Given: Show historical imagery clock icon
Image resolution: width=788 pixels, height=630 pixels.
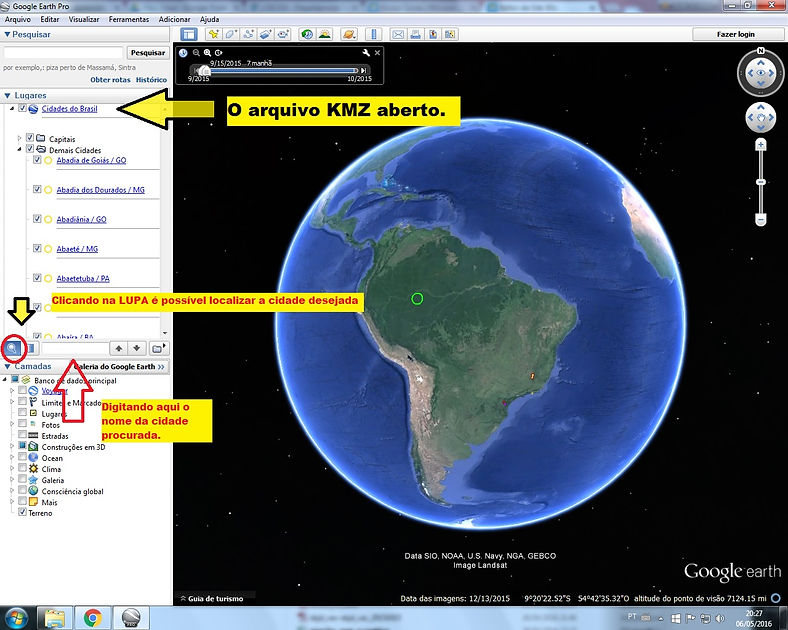Looking at the screenshot, I should point(307,34).
